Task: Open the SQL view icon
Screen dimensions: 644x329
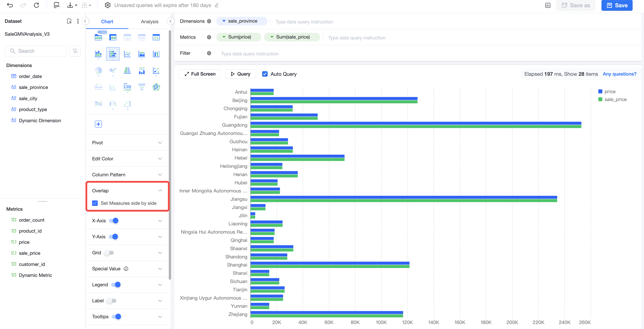Action: (x=57, y=5)
